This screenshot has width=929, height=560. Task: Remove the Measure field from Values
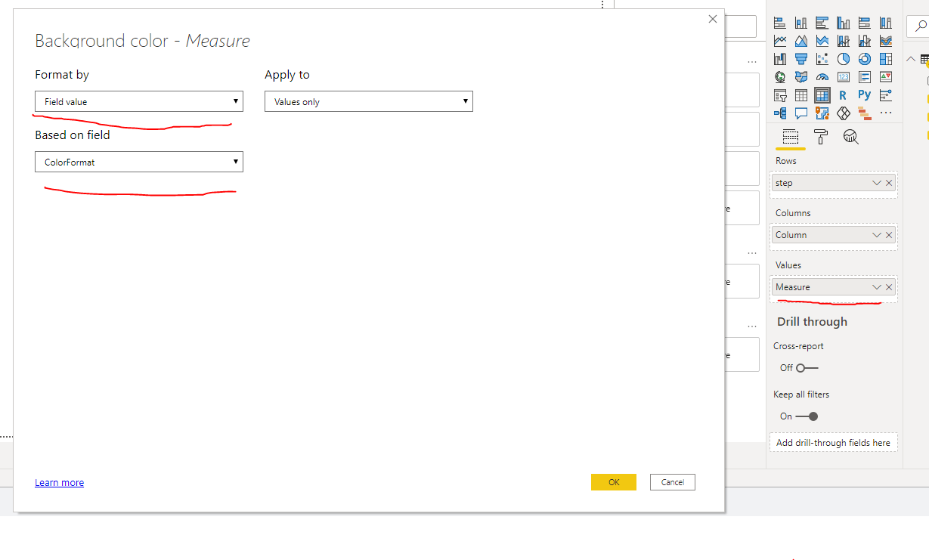click(889, 287)
